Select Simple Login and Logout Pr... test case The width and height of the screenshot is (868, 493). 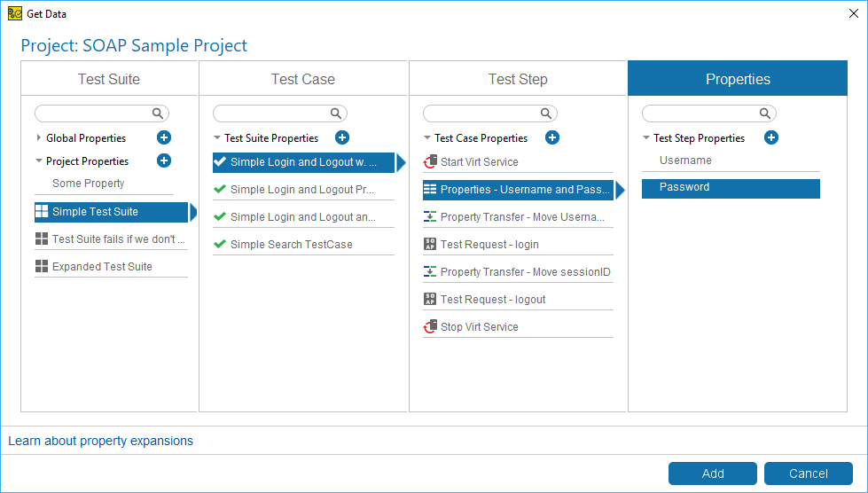303,189
